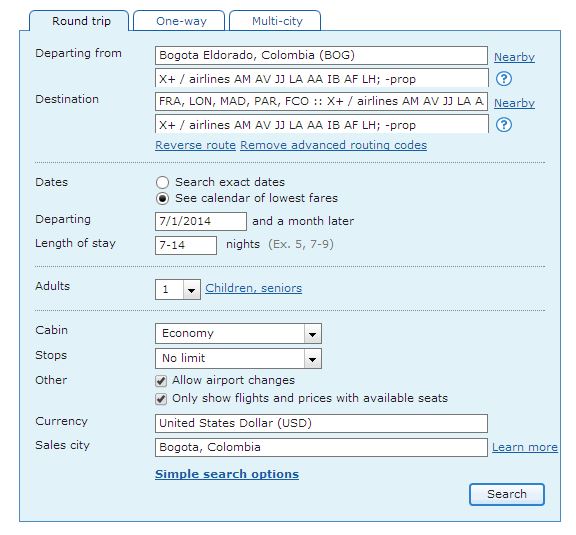
Task: Open the Stops No limit dropdown
Action: pyautogui.click(x=238, y=358)
